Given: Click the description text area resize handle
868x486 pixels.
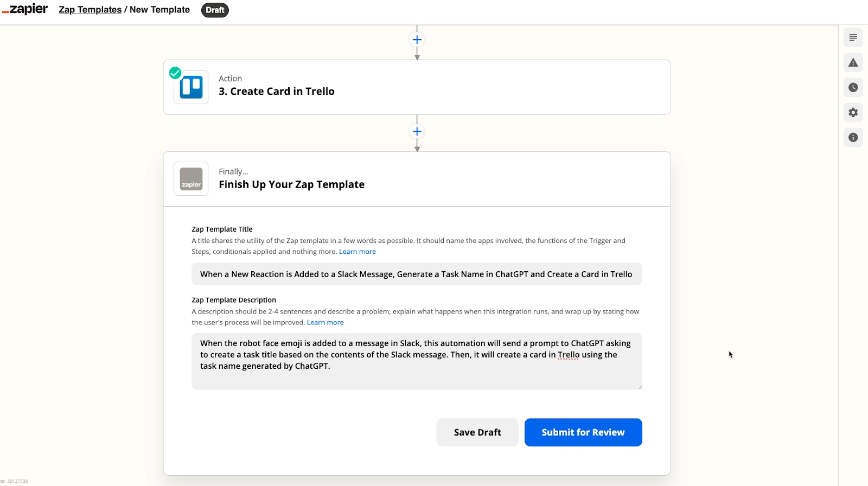Looking at the screenshot, I should (x=640, y=387).
